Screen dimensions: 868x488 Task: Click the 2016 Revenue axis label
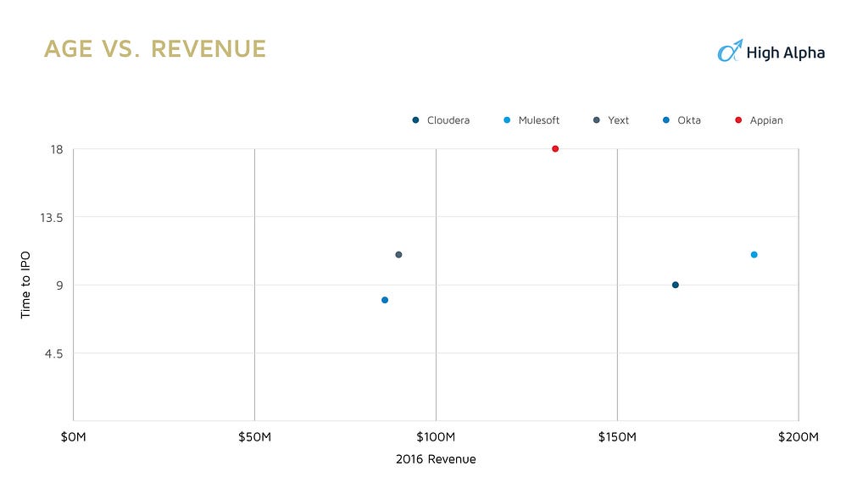pyautogui.click(x=436, y=459)
